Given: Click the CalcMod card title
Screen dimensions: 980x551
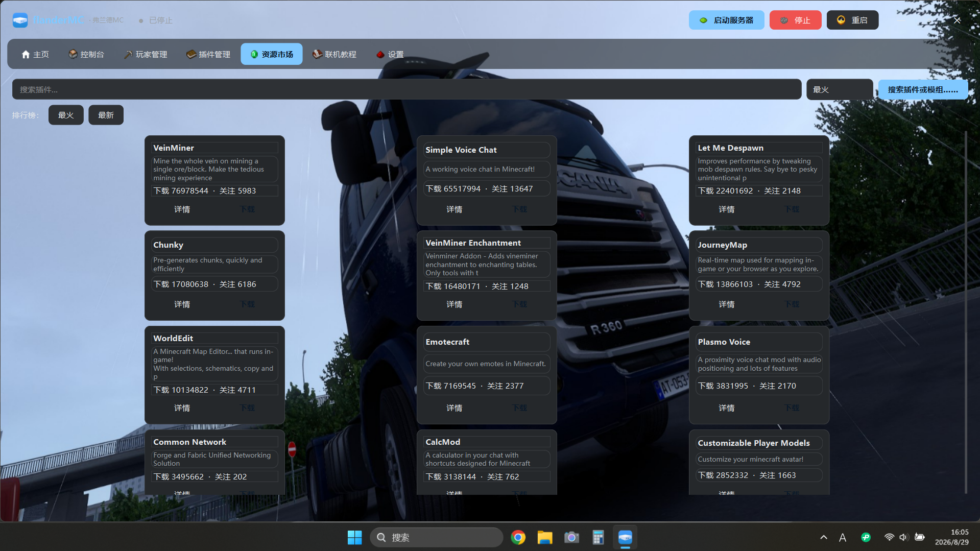Looking at the screenshot, I should tap(443, 442).
